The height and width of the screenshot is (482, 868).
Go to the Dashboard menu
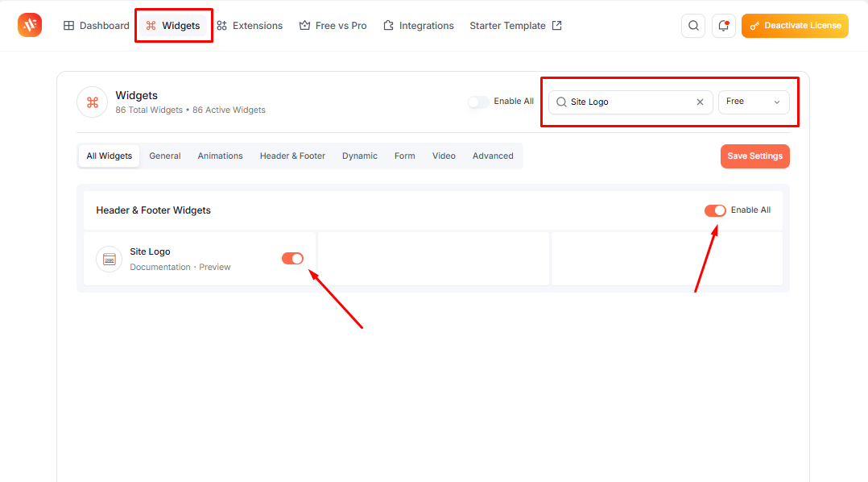tap(97, 26)
